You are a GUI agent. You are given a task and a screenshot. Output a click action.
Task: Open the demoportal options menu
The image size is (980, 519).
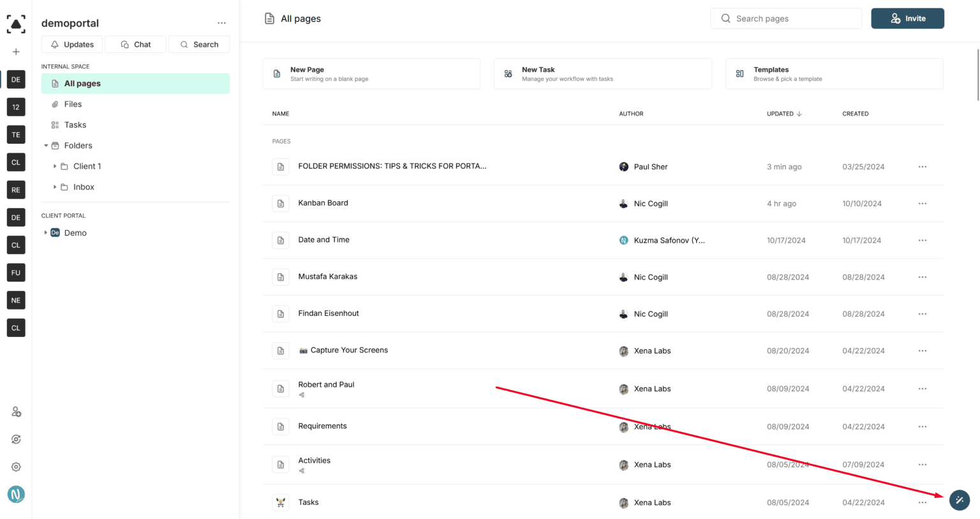pyautogui.click(x=221, y=22)
